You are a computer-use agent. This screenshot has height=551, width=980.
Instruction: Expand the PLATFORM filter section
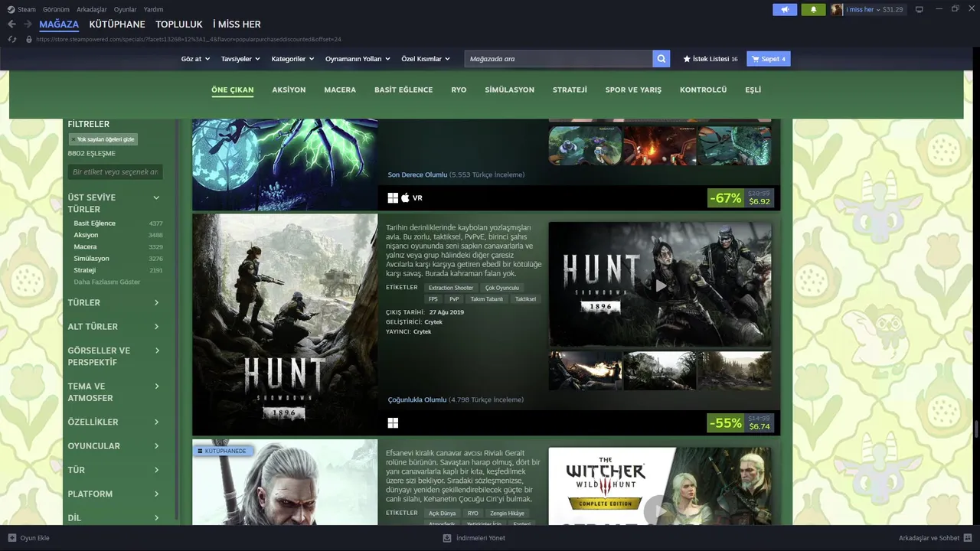pyautogui.click(x=115, y=494)
